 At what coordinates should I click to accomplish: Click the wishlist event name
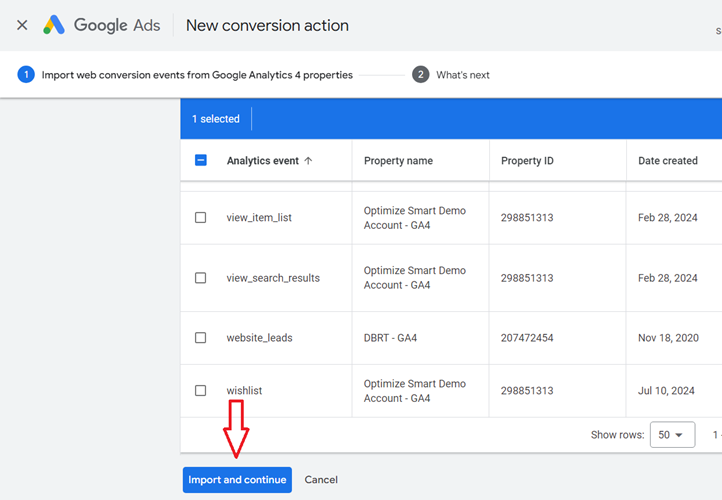tap(244, 390)
